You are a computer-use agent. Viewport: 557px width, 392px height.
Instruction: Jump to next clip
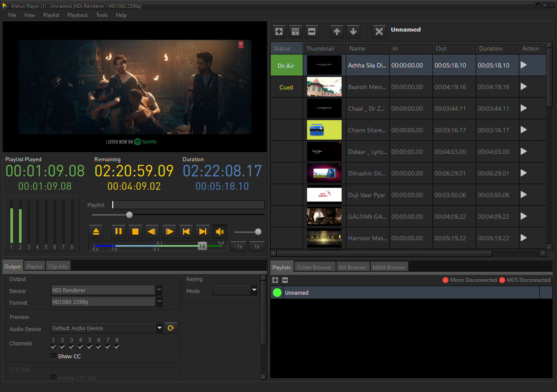(x=203, y=232)
